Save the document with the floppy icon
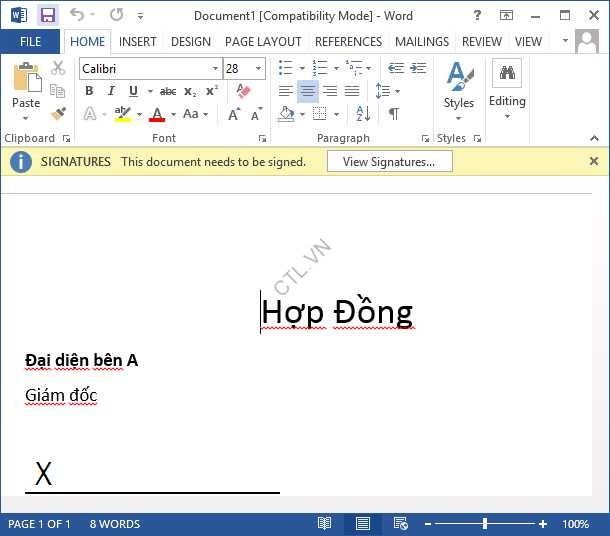This screenshot has height=536, width=610. [47, 16]
